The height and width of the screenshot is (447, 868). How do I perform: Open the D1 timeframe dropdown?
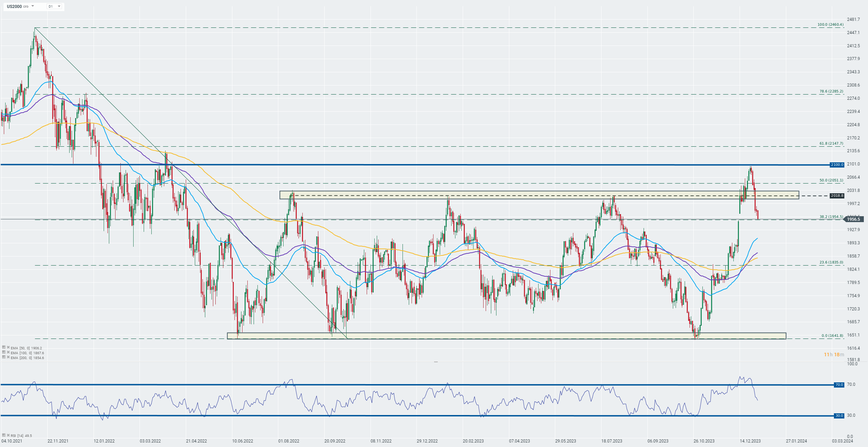point(55,6)
